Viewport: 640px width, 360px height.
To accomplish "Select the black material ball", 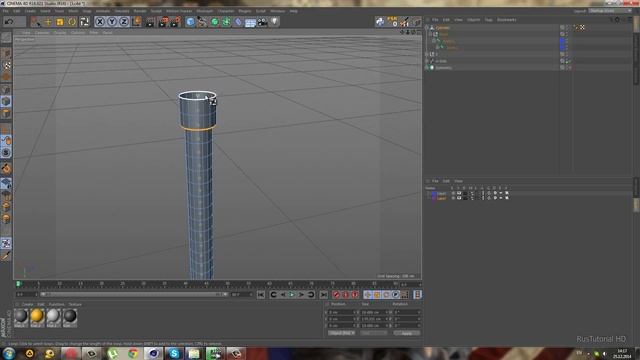I will [x=70, y=317].
